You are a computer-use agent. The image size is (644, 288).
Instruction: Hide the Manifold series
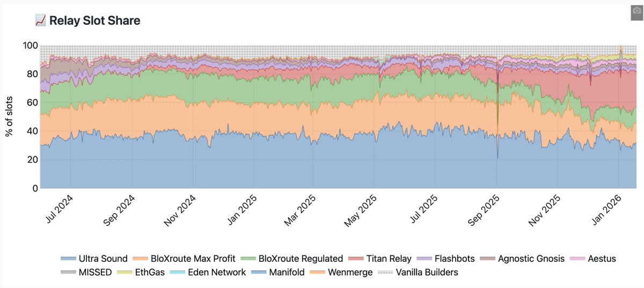(279, 272)
